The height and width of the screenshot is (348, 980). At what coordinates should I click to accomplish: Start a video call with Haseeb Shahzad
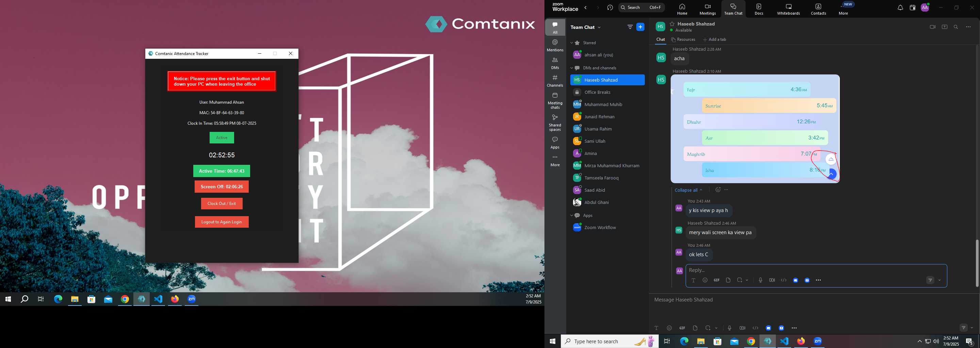(x=932, y=27)
